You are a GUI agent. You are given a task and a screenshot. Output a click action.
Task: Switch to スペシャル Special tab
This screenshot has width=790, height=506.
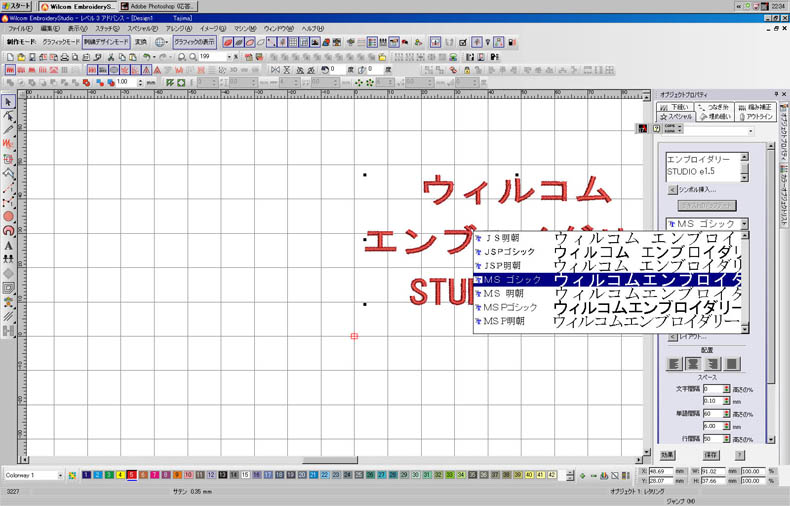pyautogui.click(x=676, y=116)
